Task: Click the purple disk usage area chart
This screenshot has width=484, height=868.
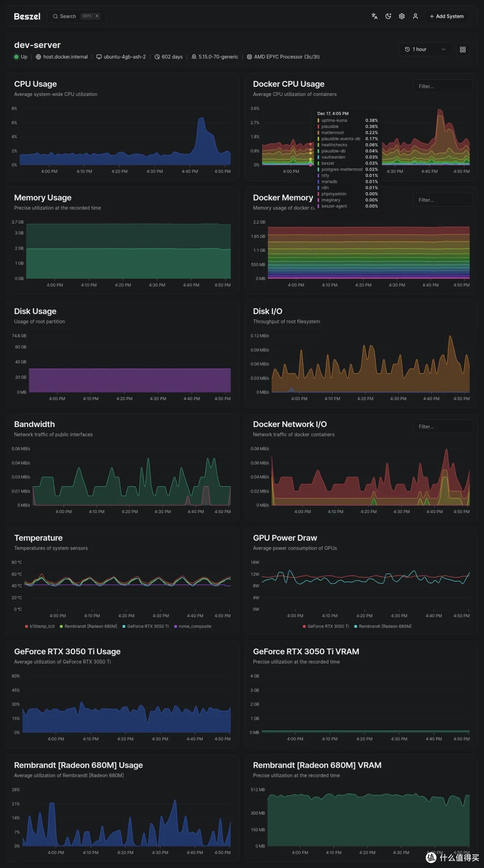Action: (x=130, y=380)
